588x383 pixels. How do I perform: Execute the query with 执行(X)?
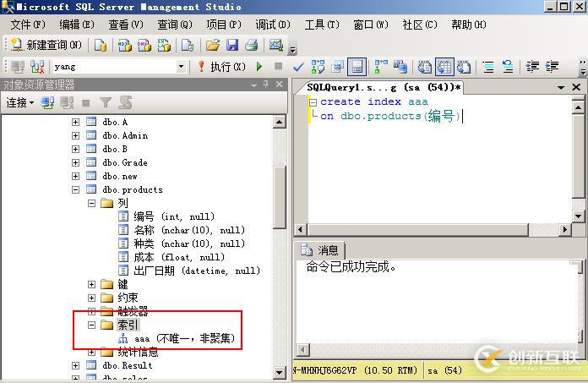coord(222,67)
